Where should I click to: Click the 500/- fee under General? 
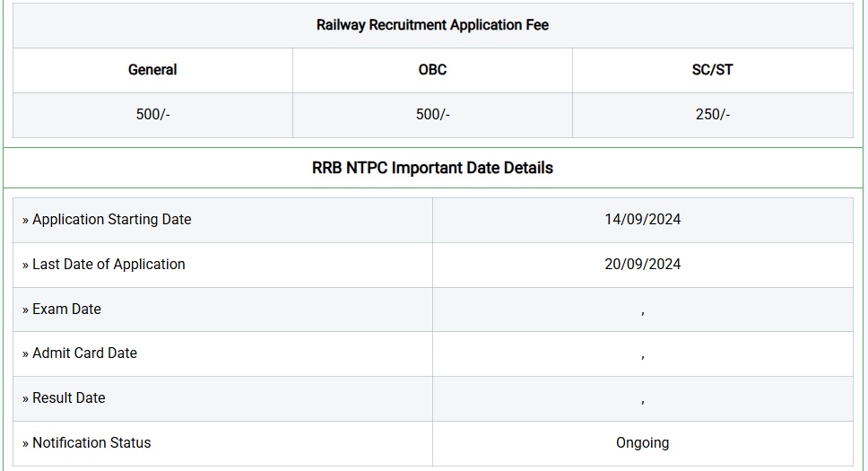point(152,114)
